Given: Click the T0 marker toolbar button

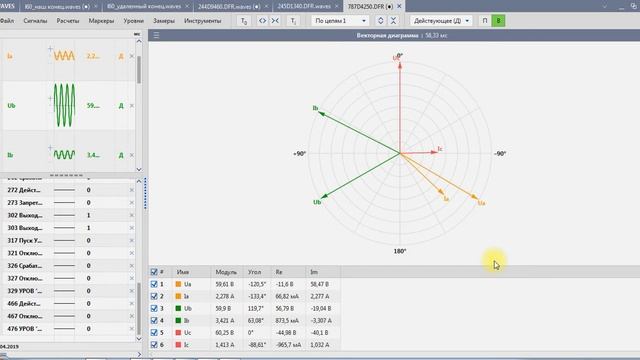Looking at the screenshot, I should [244, 21].
